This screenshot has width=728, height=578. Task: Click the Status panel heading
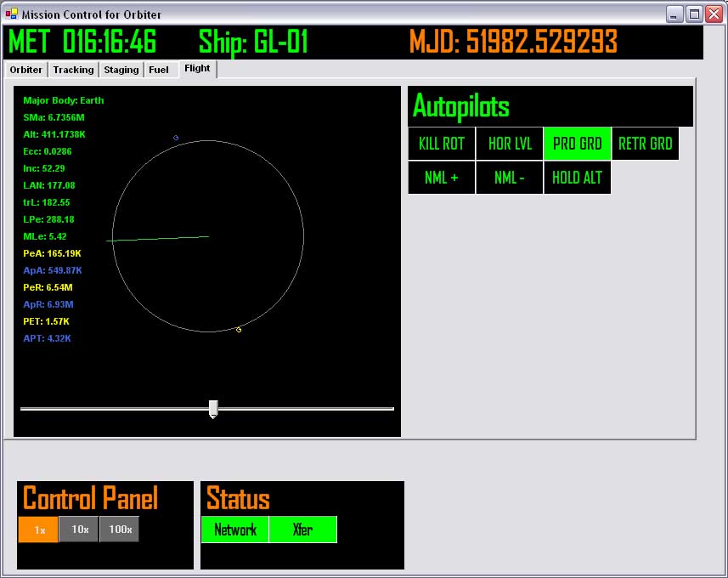click(238, 498)
